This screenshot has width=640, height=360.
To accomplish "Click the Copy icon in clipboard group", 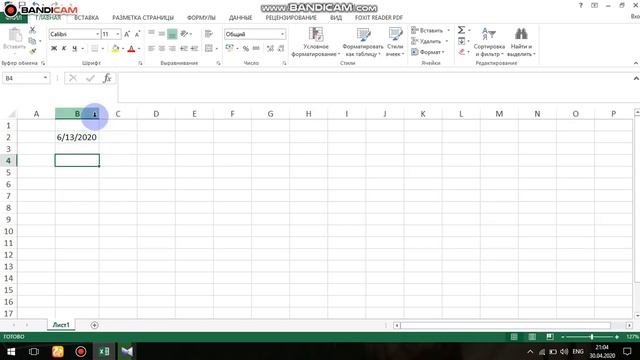I will coord(32,41).
